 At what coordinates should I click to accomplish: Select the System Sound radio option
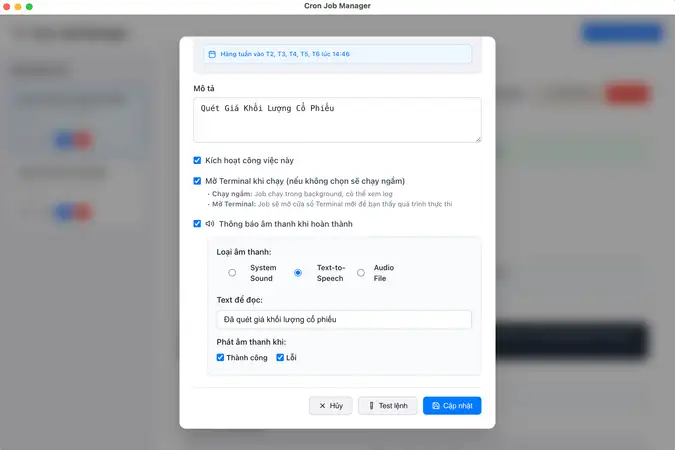[x=232, y=273]
